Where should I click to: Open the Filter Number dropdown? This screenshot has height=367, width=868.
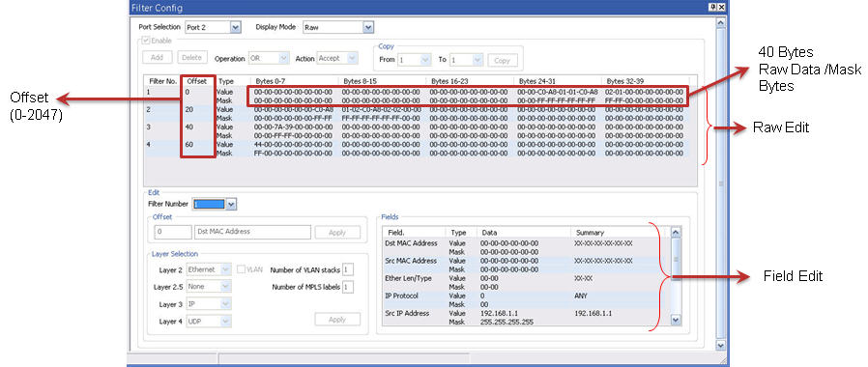[x=215, y=204]
